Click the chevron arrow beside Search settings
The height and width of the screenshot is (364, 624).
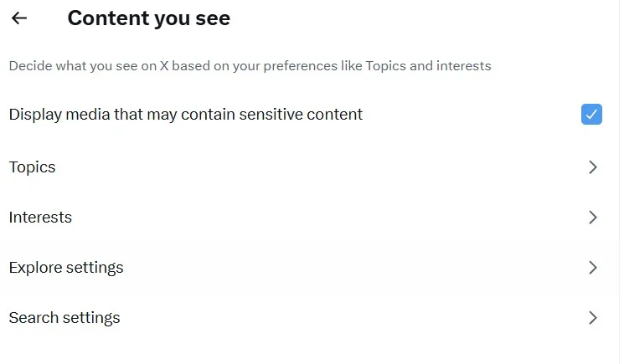tap(593, 318)
